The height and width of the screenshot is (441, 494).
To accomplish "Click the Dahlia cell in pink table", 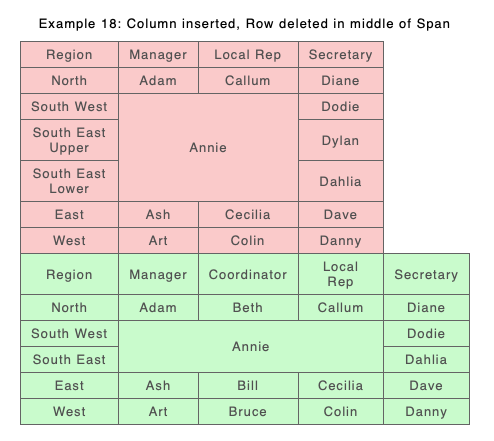I will point(341,181).
